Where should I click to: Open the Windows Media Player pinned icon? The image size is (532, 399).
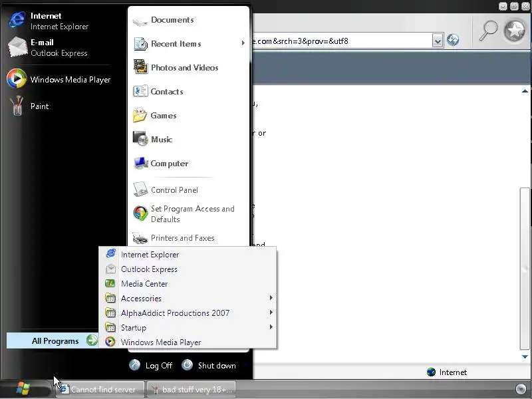pyautogui.click(x=16, y=78)
